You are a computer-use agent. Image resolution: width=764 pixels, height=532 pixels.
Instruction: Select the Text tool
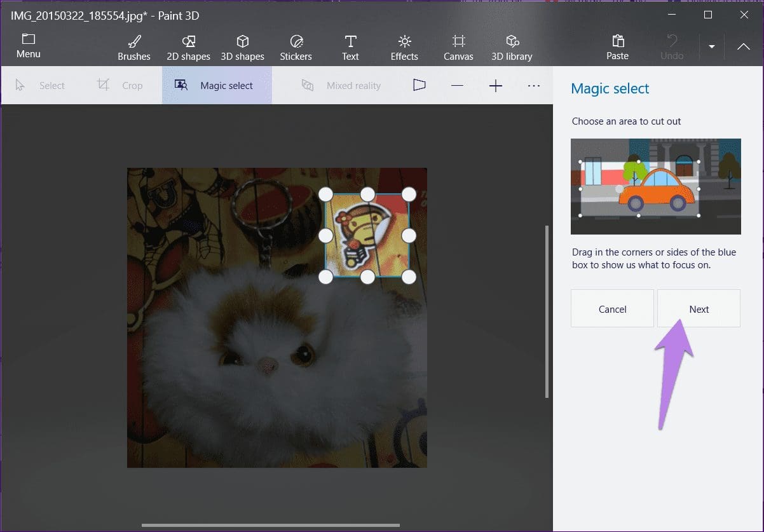point(350,48)
